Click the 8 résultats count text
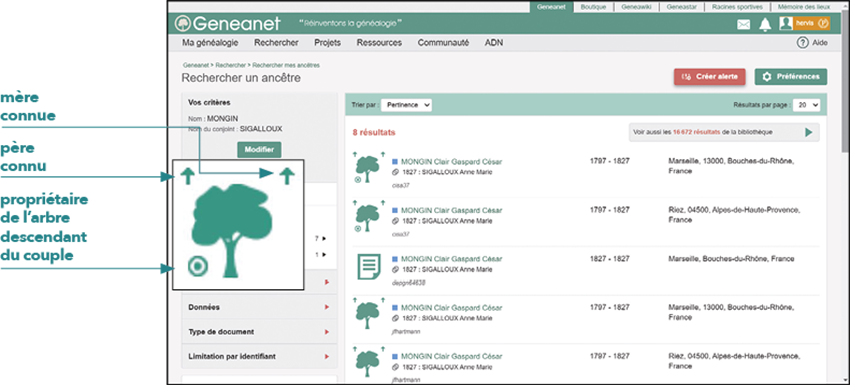Image resolution: width=850 pixels, height=385 pixels. click(374, 132)
